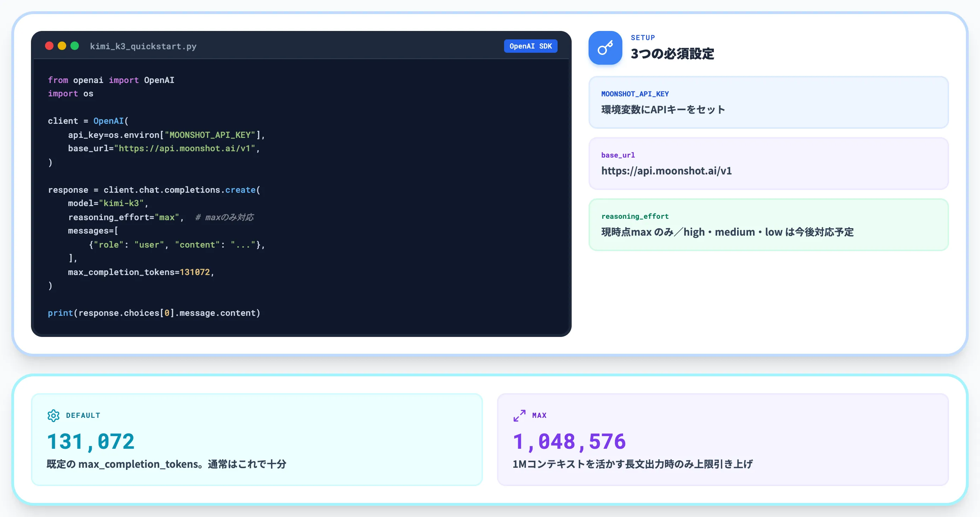980x517 pixels.
Task: Select the MOONSHOT_API_KEY setup card
Action: coord(768,103)
